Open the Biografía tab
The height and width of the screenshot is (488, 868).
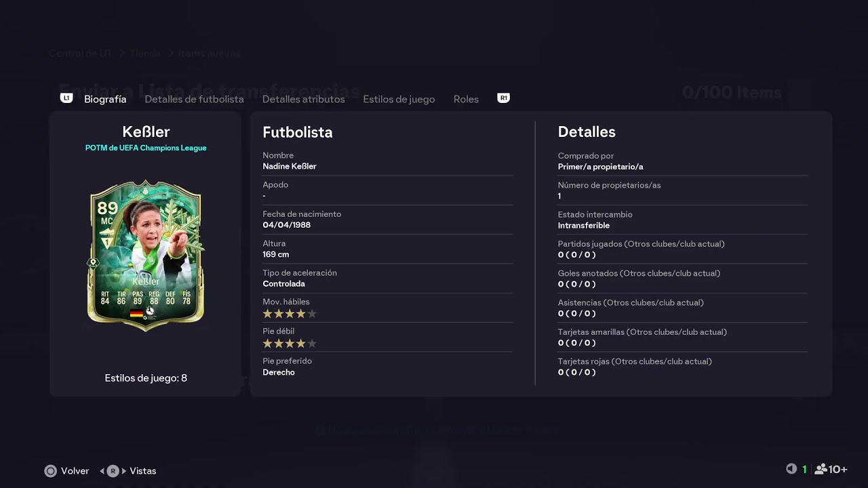coord(105,99)
